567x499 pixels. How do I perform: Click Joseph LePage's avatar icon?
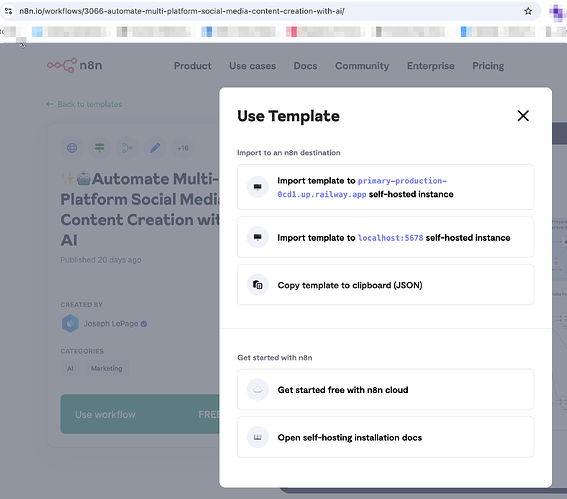(x=70, y=323)
